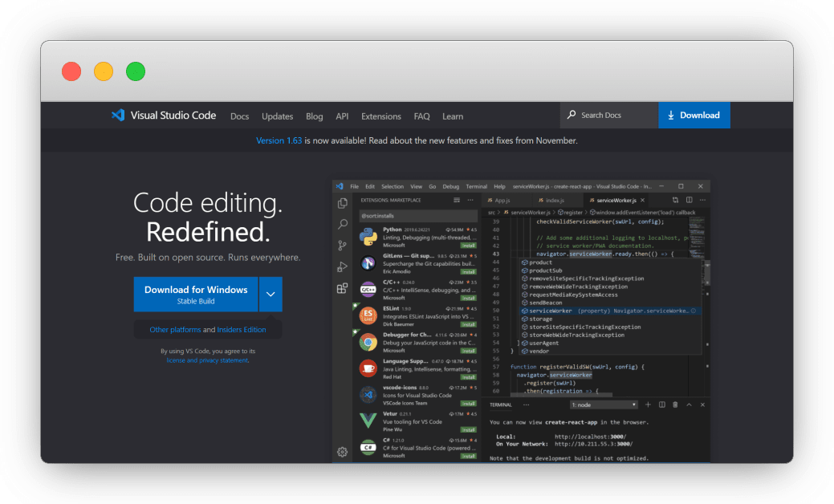
Task: Click the magnifier icon in Search Docs
Action: (x=572, y=114)
